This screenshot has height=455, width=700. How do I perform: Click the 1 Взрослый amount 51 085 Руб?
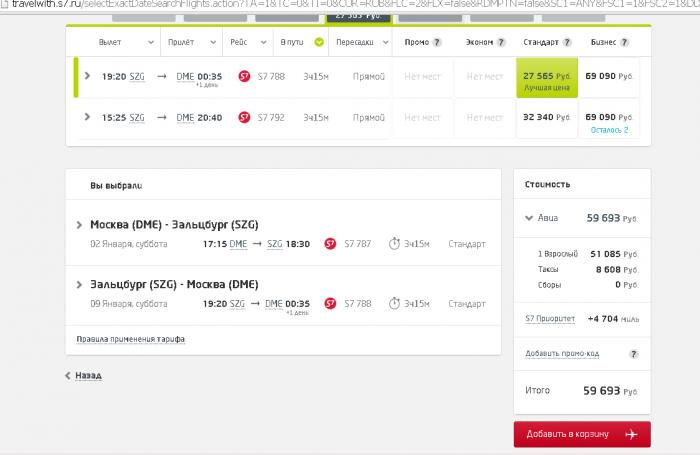tap(614, 254)
